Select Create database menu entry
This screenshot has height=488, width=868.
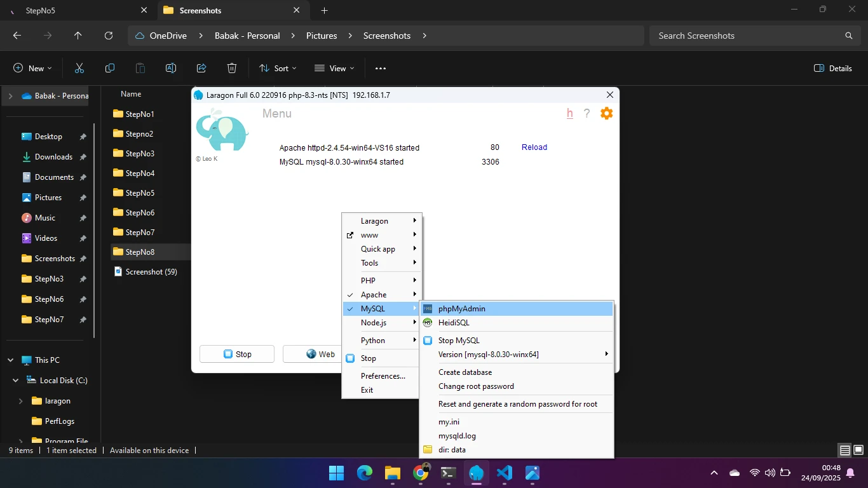pos(465,372)
